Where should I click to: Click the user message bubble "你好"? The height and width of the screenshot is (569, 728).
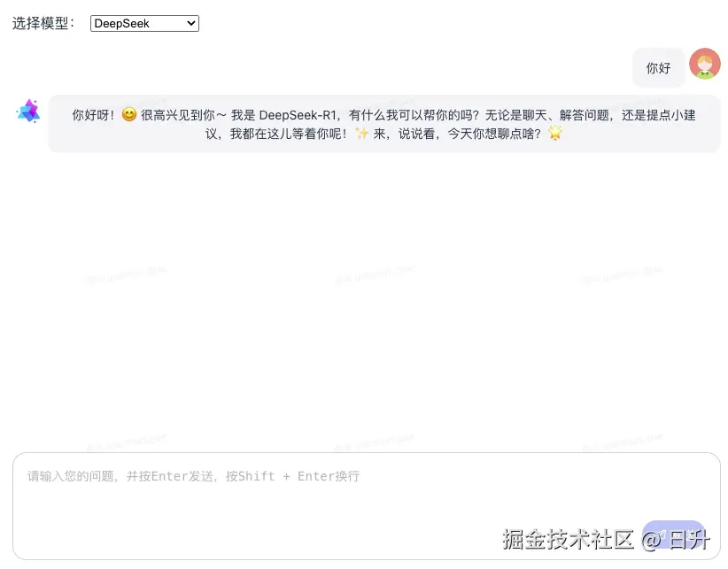coord(658,68)
